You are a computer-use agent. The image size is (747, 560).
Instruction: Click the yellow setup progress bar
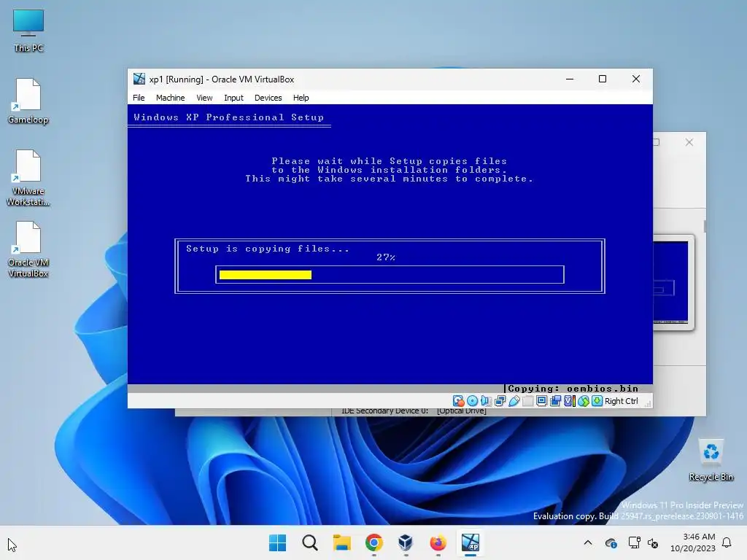click(266, 275)
